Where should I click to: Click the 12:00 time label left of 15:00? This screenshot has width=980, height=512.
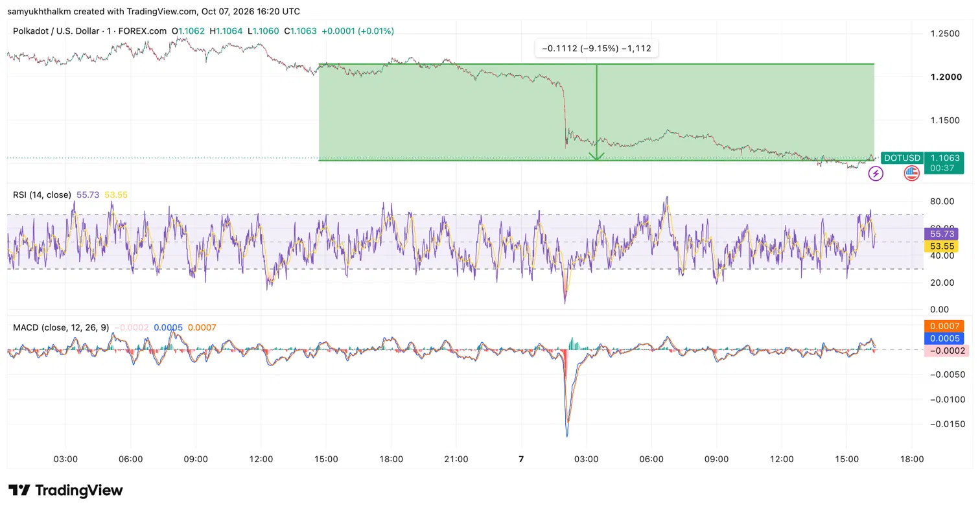click(x=261, y=459)
